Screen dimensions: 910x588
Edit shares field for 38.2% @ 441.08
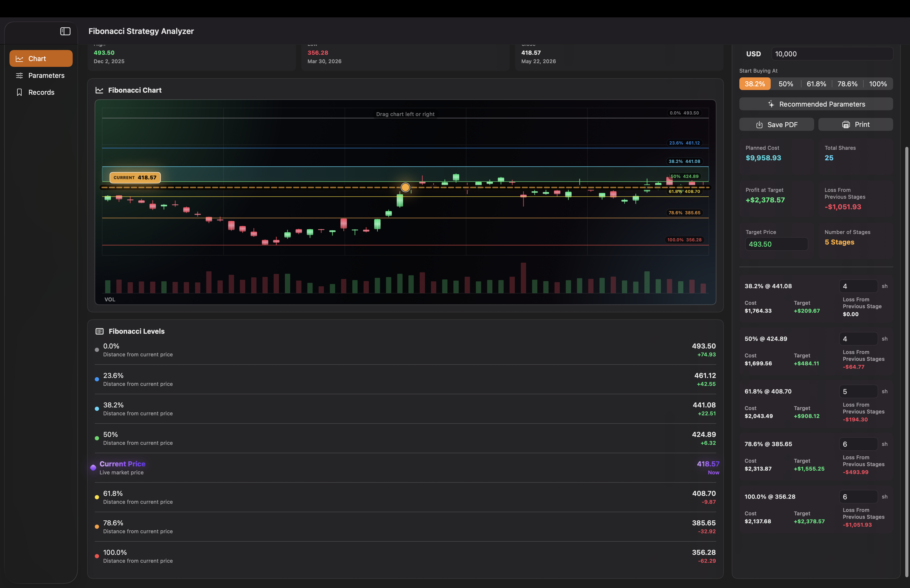click(858, 286)
